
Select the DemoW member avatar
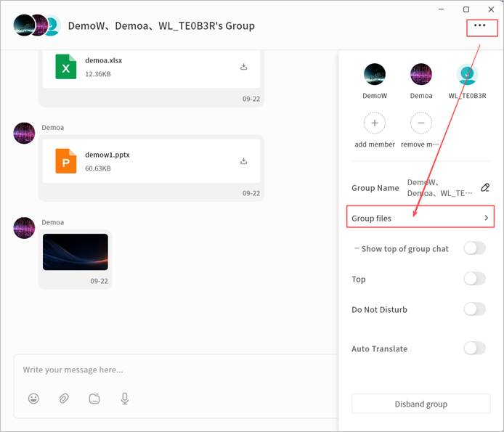point(375,74)
